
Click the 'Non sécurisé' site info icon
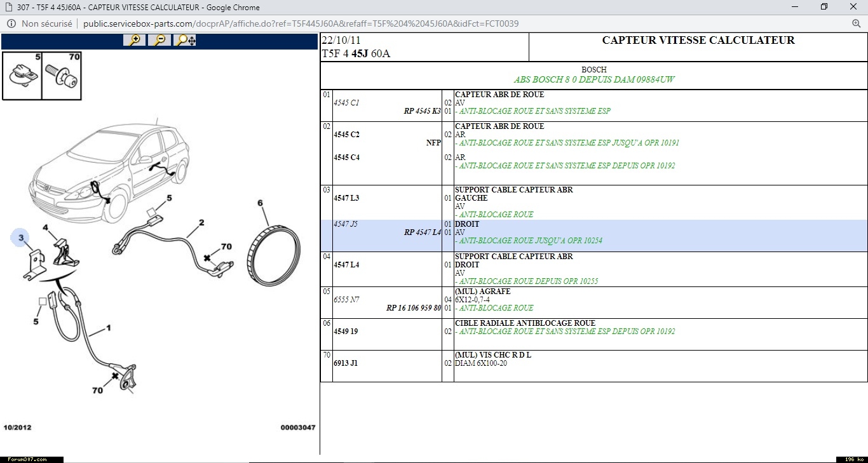coord(11,23)
